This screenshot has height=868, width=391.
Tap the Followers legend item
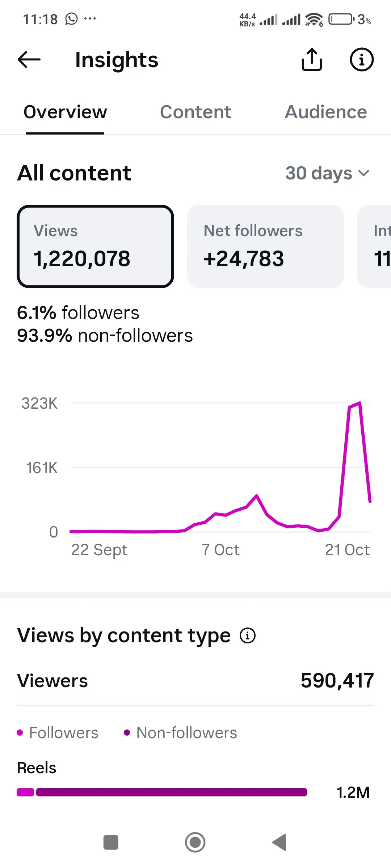click(58, 733)
